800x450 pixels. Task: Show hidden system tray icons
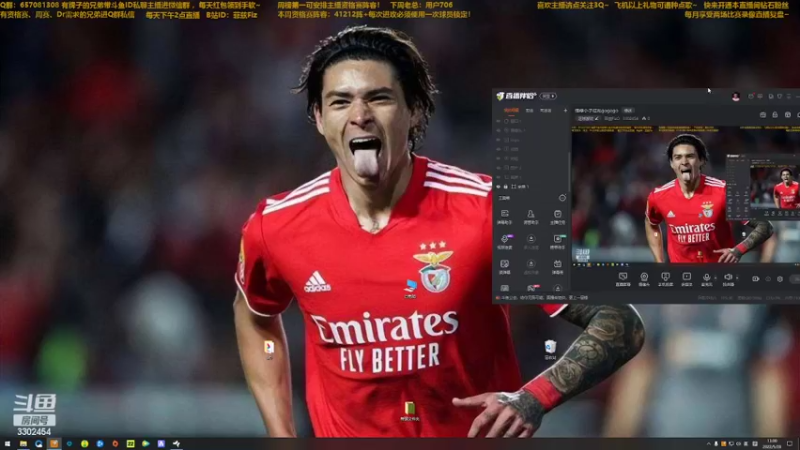pyautogui.click(x=708, y=444)
